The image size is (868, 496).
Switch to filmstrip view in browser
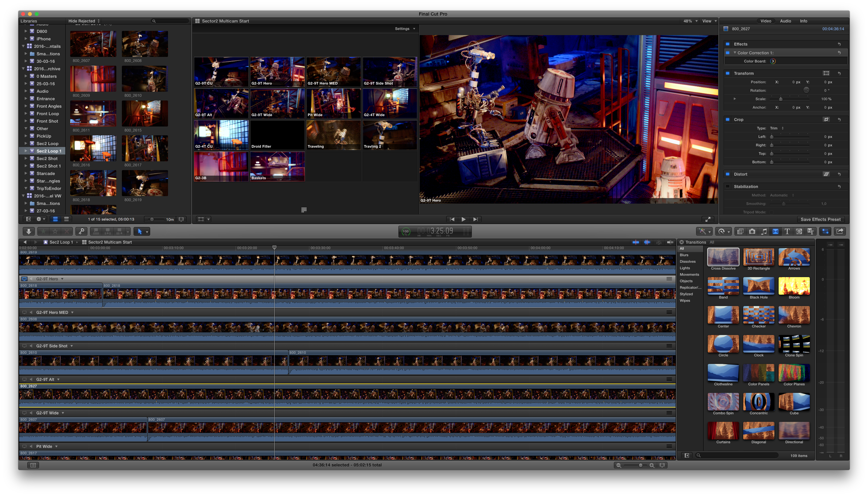click(55, 220)
